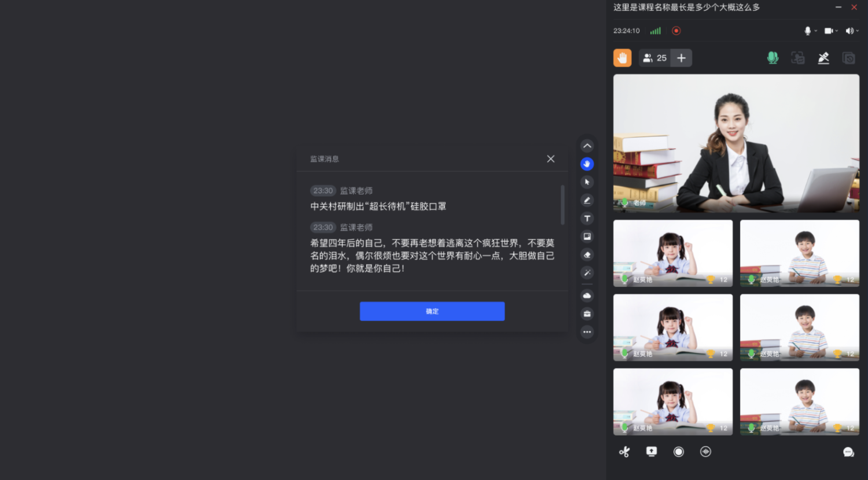Click the 23:24:10 class timer
The height and width of the screenshot is (480, 868).
(x=627, y=31)
